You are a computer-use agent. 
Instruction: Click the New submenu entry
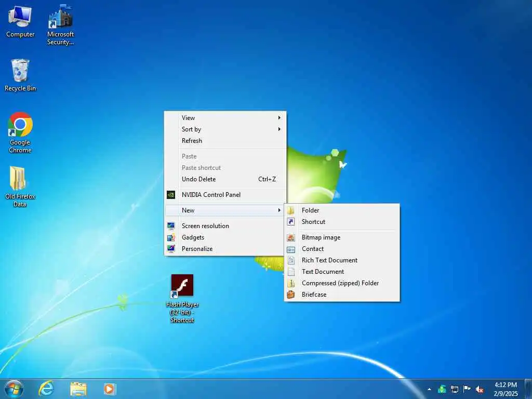coord(225,210)
